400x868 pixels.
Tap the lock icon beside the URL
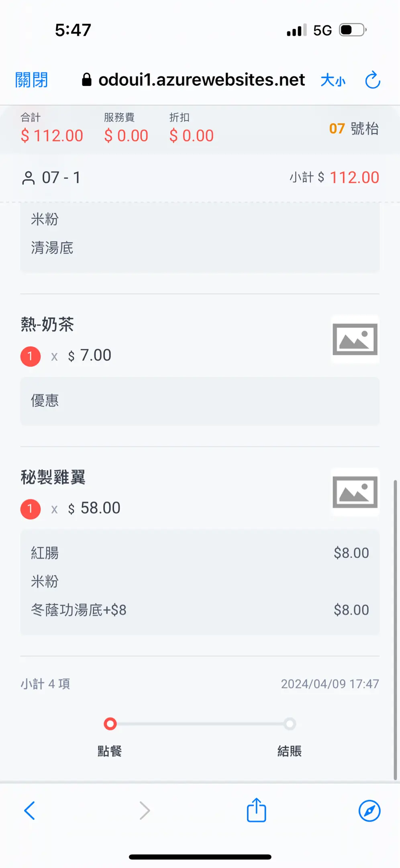point(86,80)
